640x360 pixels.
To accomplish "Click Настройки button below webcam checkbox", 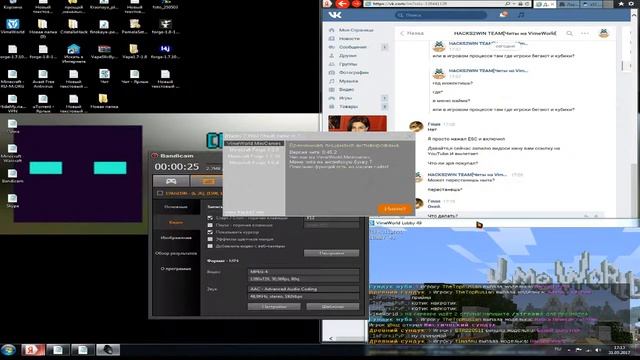I will [x=331, y=253].
